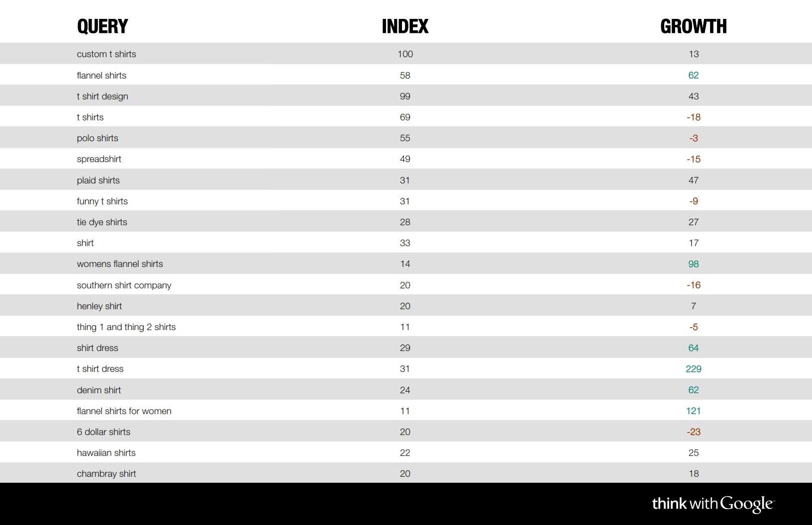Select the womens flannel shirts query
Screen dimensions: 812x525
120,264
